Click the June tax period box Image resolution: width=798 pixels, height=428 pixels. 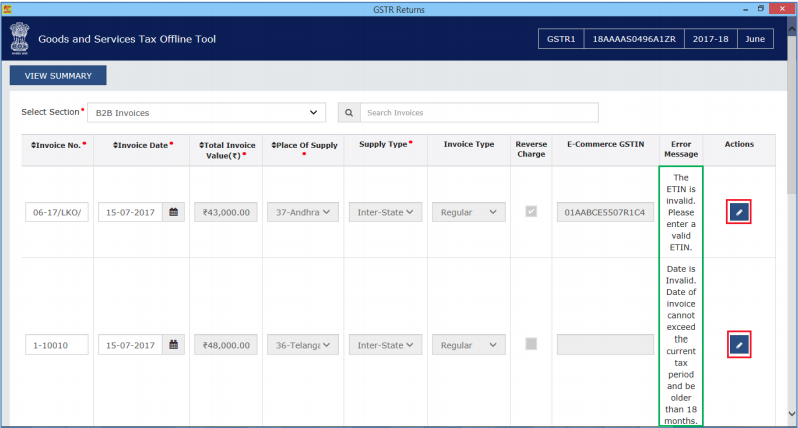coord(755,39)
